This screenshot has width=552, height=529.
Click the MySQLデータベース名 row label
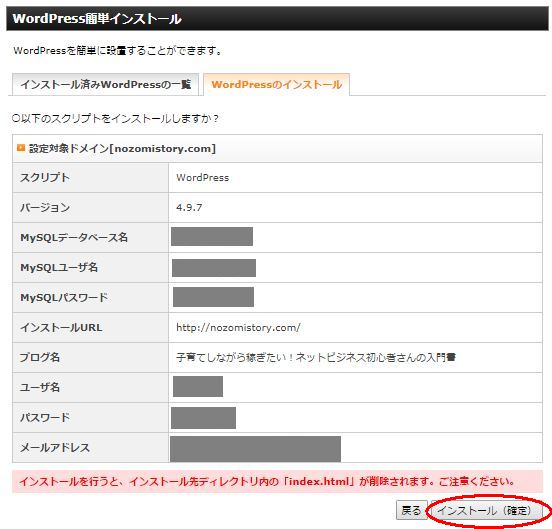[74, 238]
